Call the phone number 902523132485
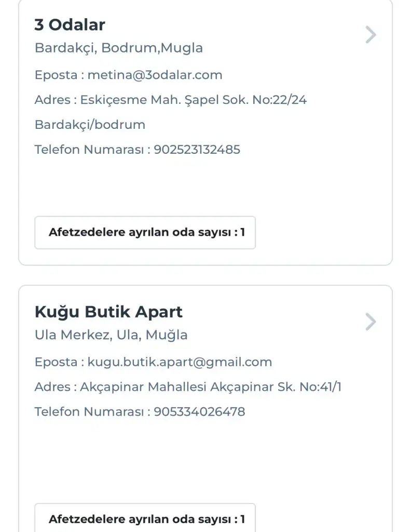This screenshot has height=532, width=411. click(x=197, y=150)
